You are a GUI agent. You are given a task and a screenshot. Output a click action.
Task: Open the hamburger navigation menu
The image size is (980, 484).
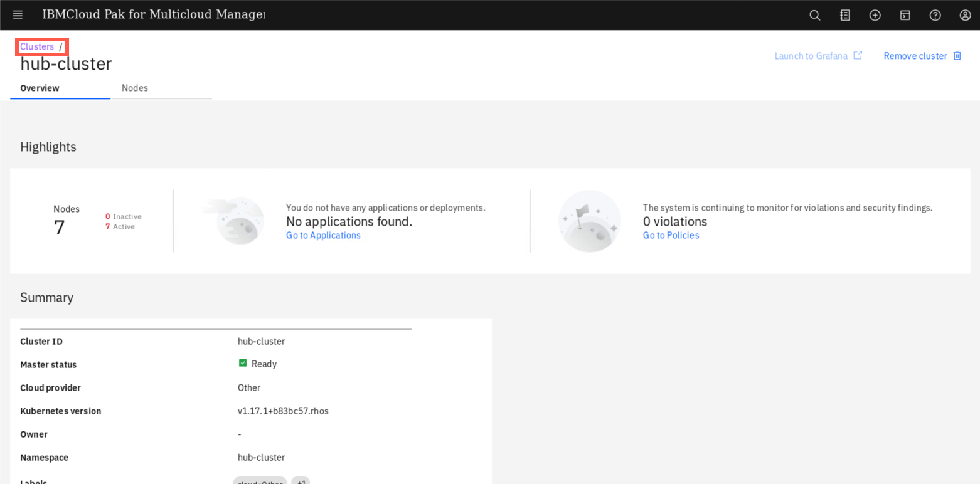coord(17,14)
